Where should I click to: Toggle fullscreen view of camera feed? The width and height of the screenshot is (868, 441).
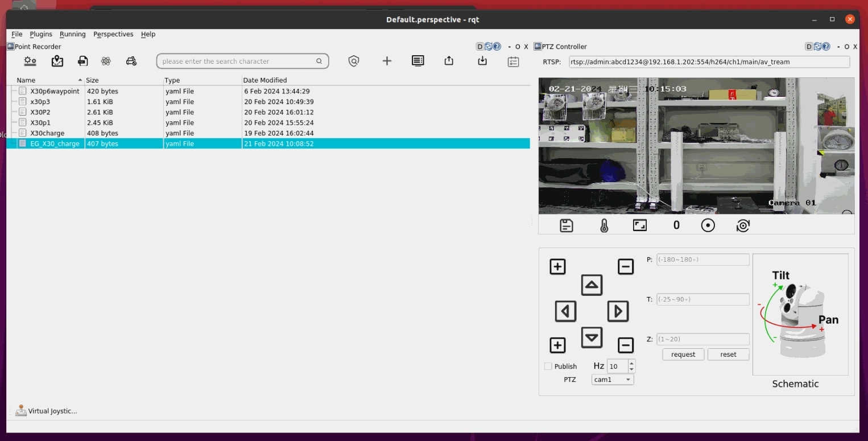pyautogui.click(x=640, y=225)
